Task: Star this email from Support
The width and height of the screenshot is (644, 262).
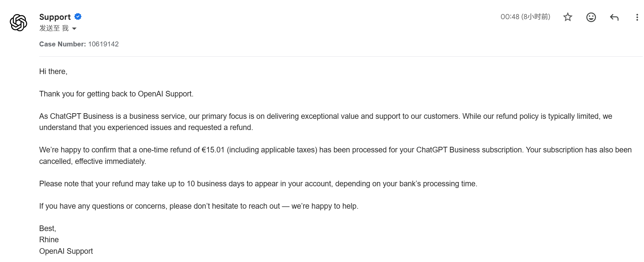Action: click(x=568, y=17)
